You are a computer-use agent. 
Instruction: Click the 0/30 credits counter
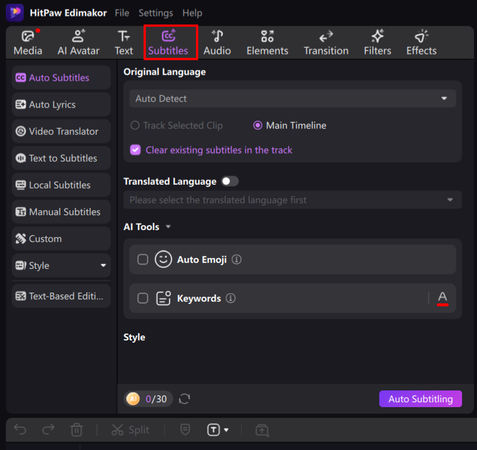(x=156, y=399)
